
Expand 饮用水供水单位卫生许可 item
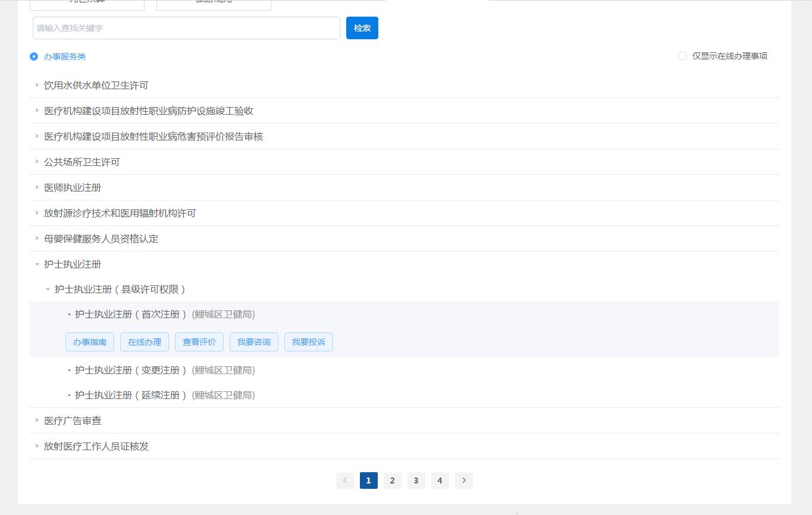37,85
